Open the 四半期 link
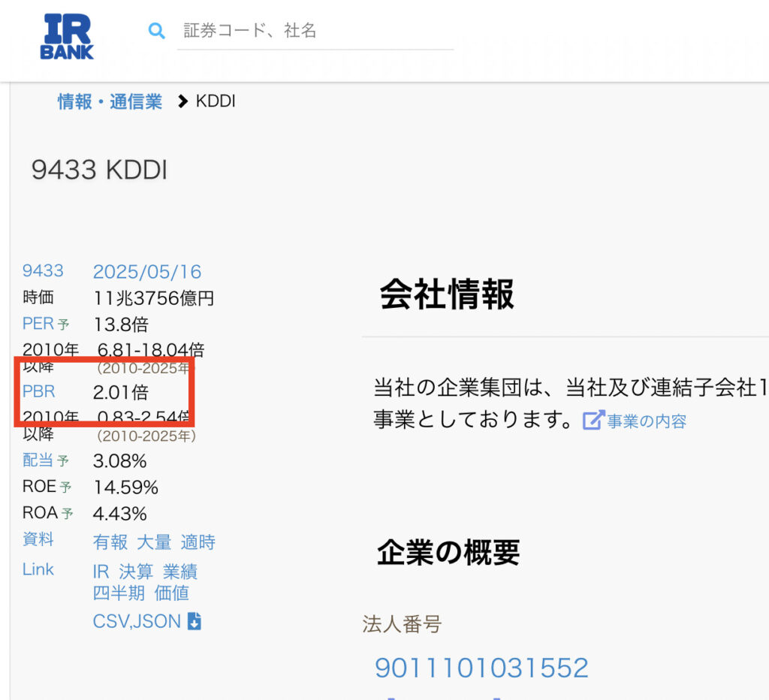Screen dimensions: 769x700 coord(119,593)
